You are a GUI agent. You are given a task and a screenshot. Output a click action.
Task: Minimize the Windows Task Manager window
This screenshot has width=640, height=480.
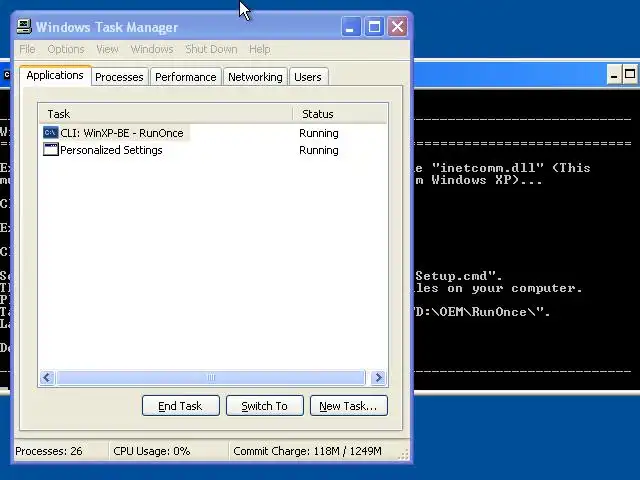[351, 27]
